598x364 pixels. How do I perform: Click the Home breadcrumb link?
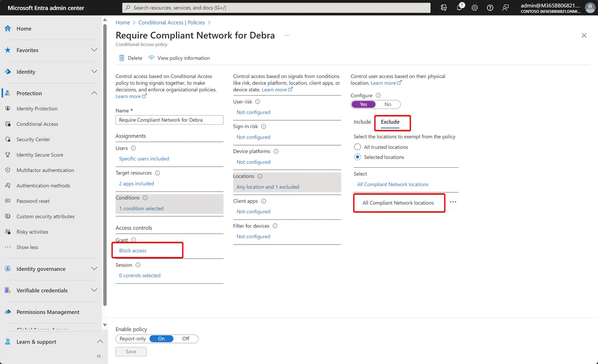pos(123,23)
